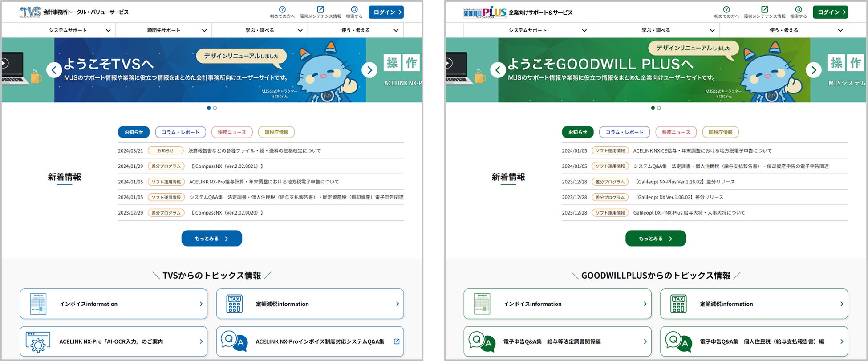Image resolution: width=868 pixels, height=361 pixels.
Task: Switch to 税務ニュース tab on GOODWILL PLUS
Action: (x=675, y=132)
